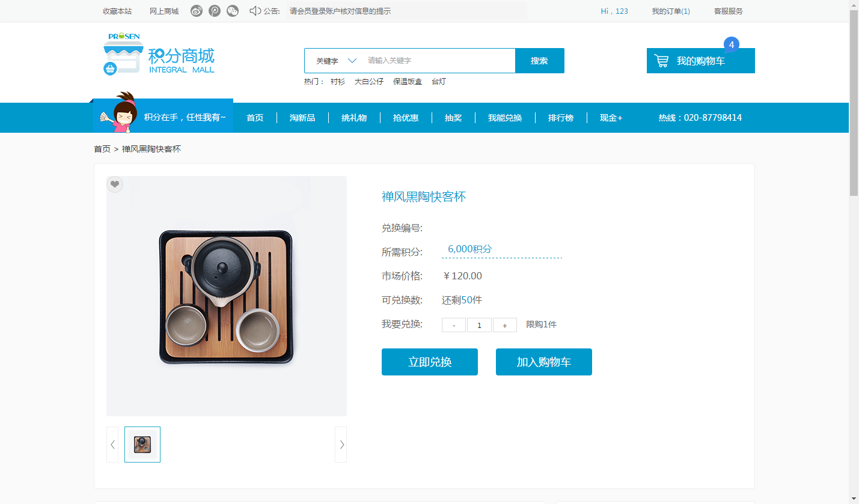859x504 pixels.
Task: Decrease quantity with the minus button
Action: coord(454,325)
